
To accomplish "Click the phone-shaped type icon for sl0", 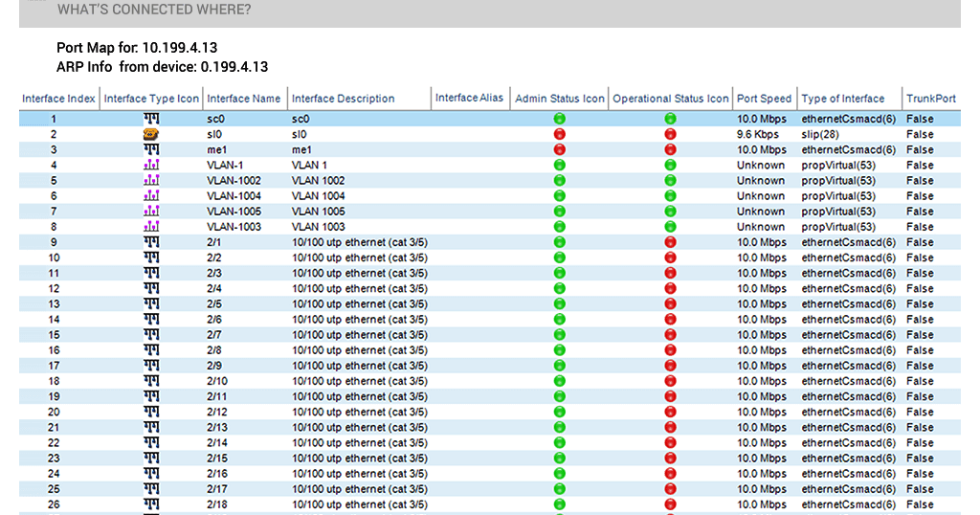I will click(x=151, y=134).
